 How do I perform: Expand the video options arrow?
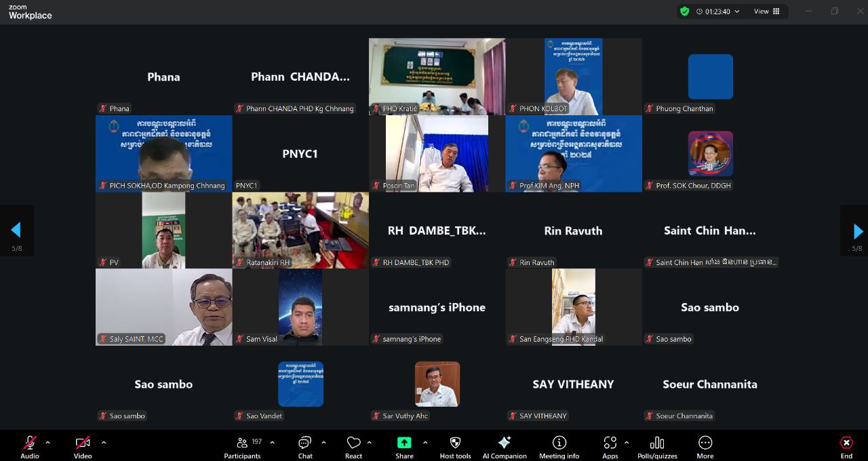(104, 443)
